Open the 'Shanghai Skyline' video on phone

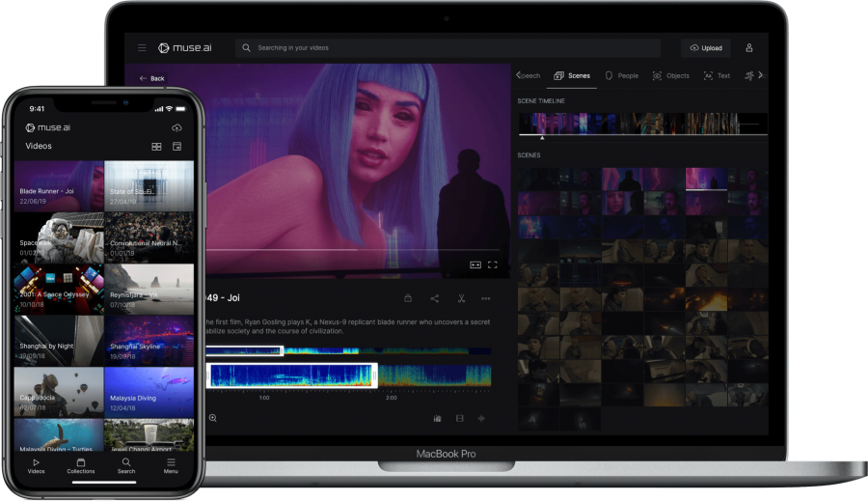[x=149, y=341]
